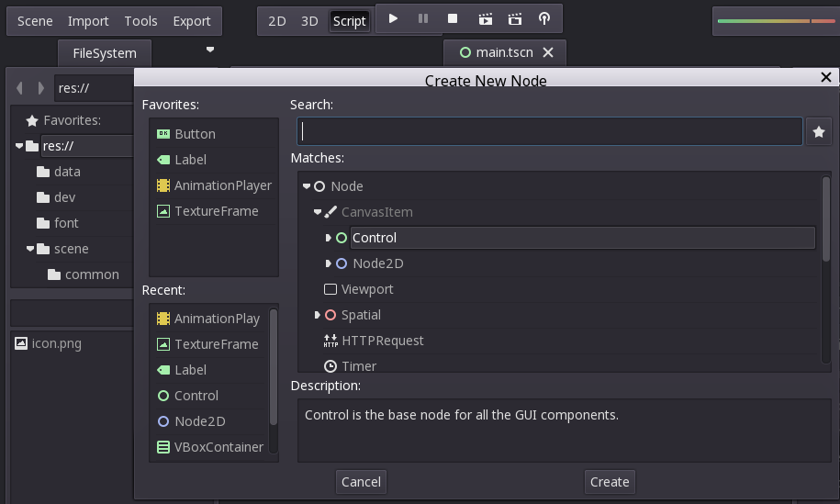Open the Export menu
Screen dimensions: 840x504
[191, 21]
